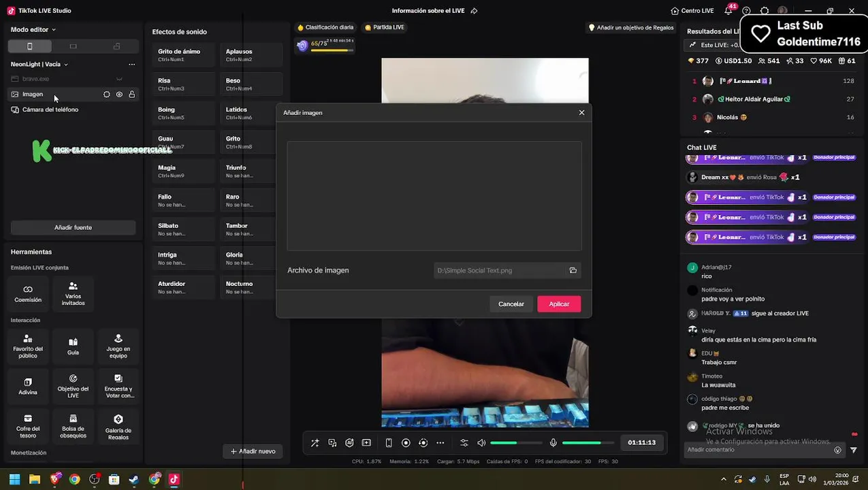
Task: Browse image file with folder icon
Action: [x=573, y=270]
